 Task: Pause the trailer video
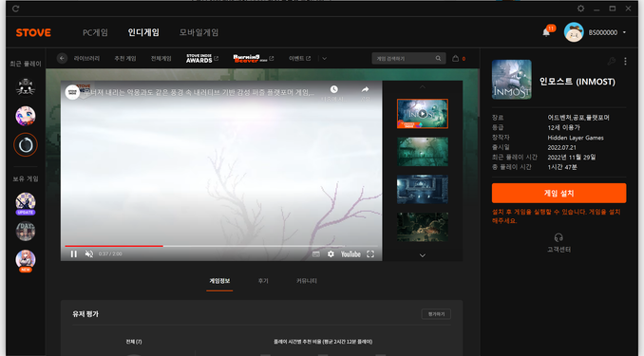point(74,253)
